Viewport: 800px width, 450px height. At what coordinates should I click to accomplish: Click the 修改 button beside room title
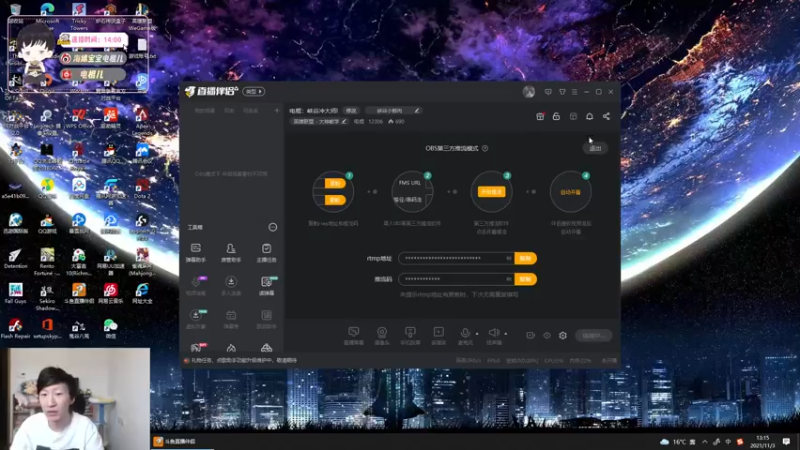click(x=351, y=110)
